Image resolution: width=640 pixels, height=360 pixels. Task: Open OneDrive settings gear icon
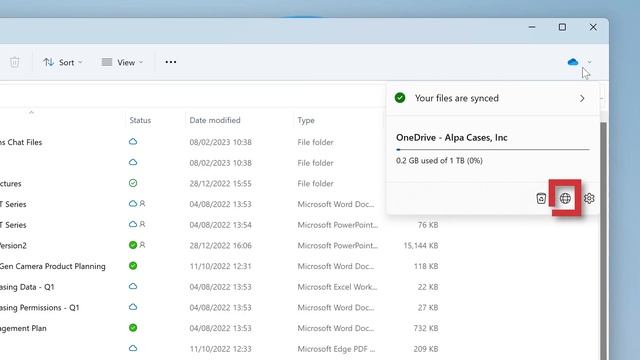[589, 198]
